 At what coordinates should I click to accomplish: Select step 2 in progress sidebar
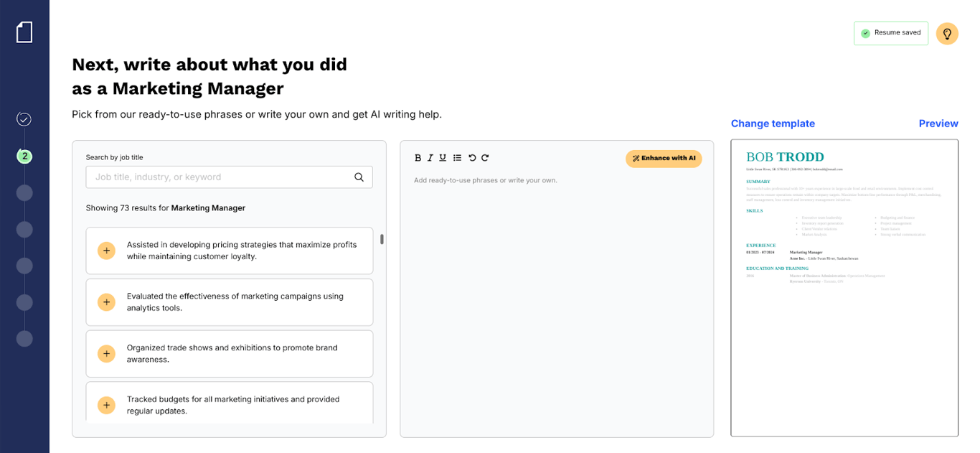(24, 156)
